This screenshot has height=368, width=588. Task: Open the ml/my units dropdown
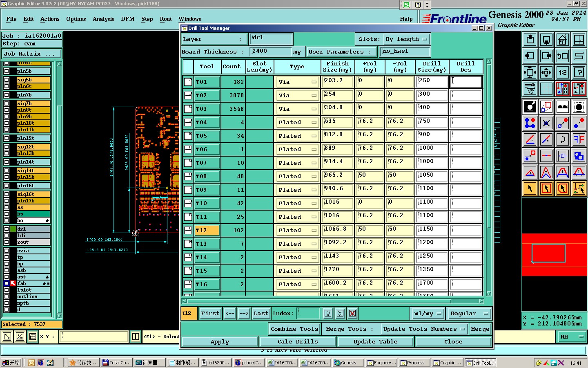(428, 314)
